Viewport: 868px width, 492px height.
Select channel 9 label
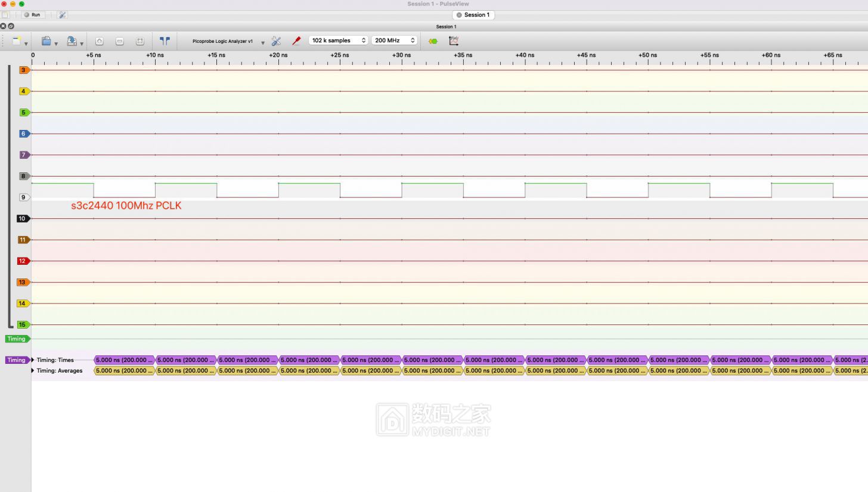(24, 197)
